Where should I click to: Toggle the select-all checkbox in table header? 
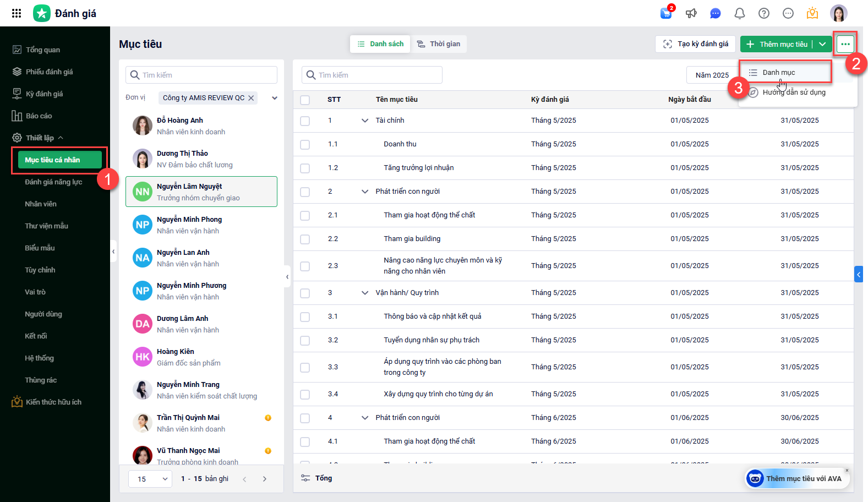coord(305,100)
